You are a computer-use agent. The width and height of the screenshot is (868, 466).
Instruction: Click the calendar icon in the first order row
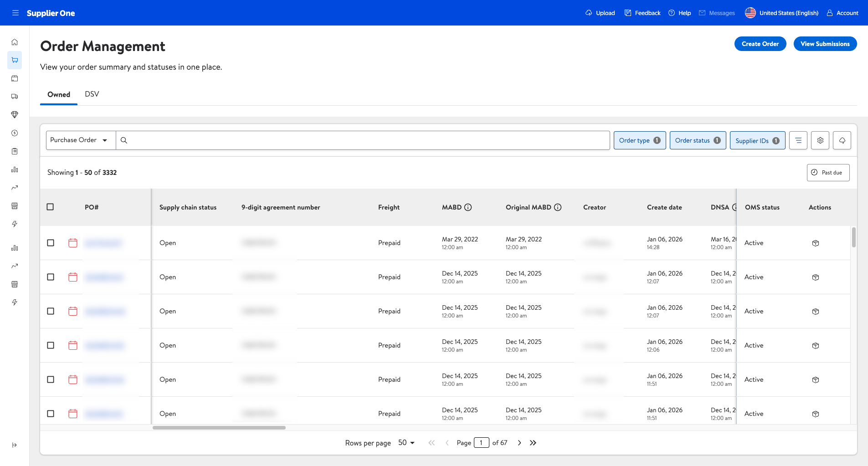pyautogui.click(x=73, y=243)
